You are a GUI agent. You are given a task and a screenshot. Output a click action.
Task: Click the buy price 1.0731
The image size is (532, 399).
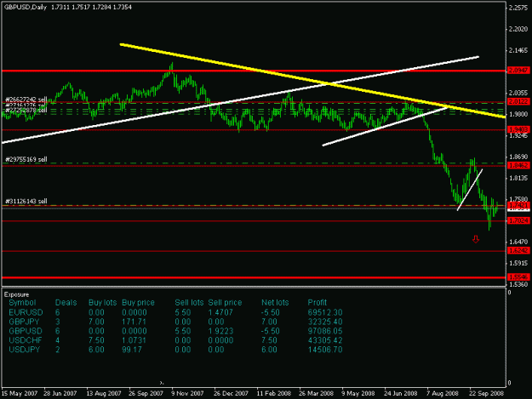point(134,340)
